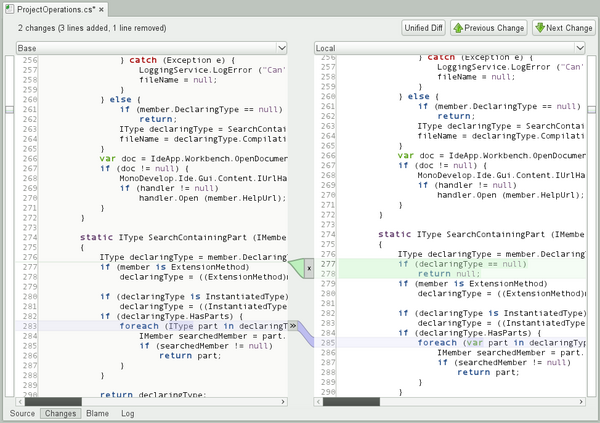The width and height of the screenshot is (600, 423).
Task: Switch to Unified Diff view
Action: click(423, 29)
